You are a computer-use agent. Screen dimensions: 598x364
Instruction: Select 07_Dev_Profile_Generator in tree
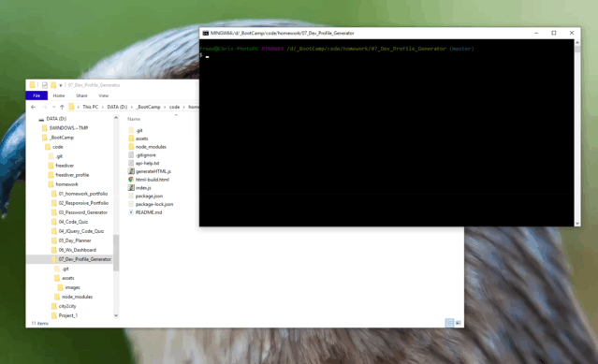coord(84,259)
